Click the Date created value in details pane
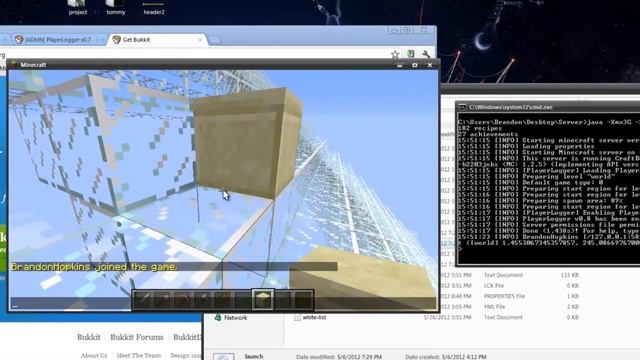The width and height of the screenshot is (640, 360). click(464, 357)
